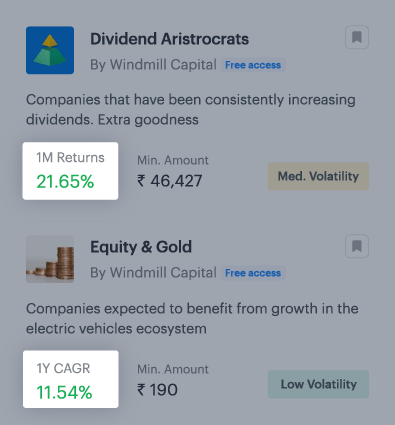This screenshot has width=395, height=425.
Task: Click the Equity & Gold title
Action: coord(141,247)
